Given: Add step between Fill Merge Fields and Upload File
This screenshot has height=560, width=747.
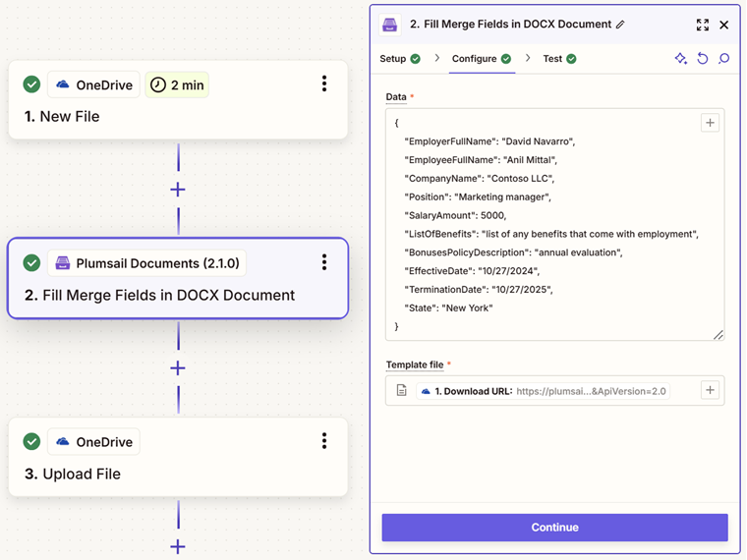Looking at the screenshot, I should (x=178, y=368).
